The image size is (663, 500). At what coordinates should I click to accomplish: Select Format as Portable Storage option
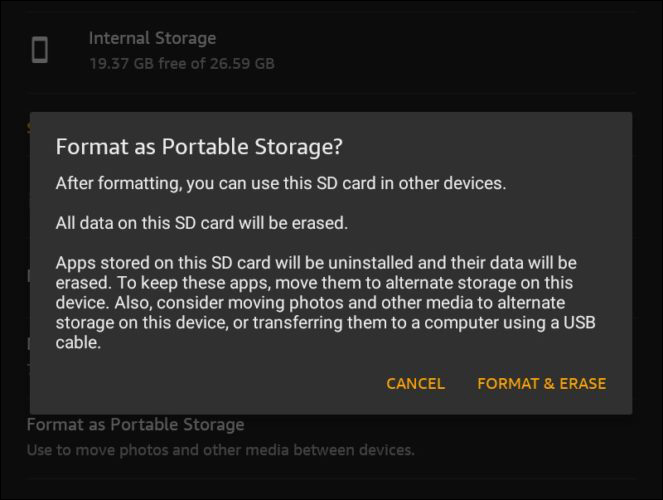point(135,425)
